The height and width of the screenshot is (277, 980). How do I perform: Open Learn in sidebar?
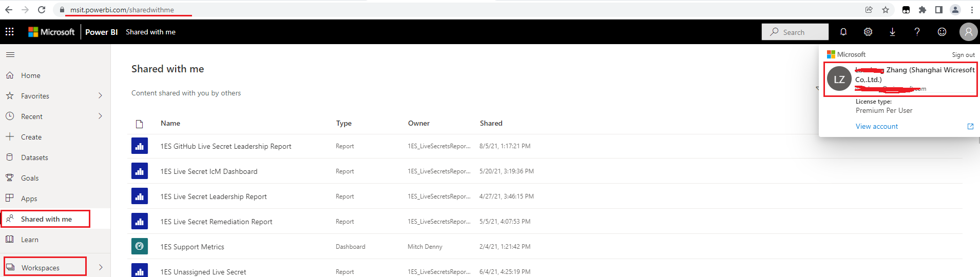pos(55,240)
